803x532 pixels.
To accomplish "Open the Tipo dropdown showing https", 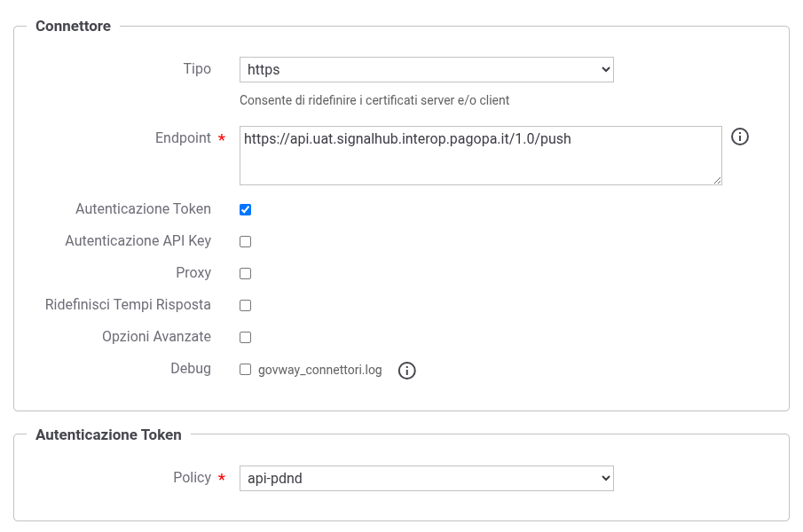I will coord(427,69).
